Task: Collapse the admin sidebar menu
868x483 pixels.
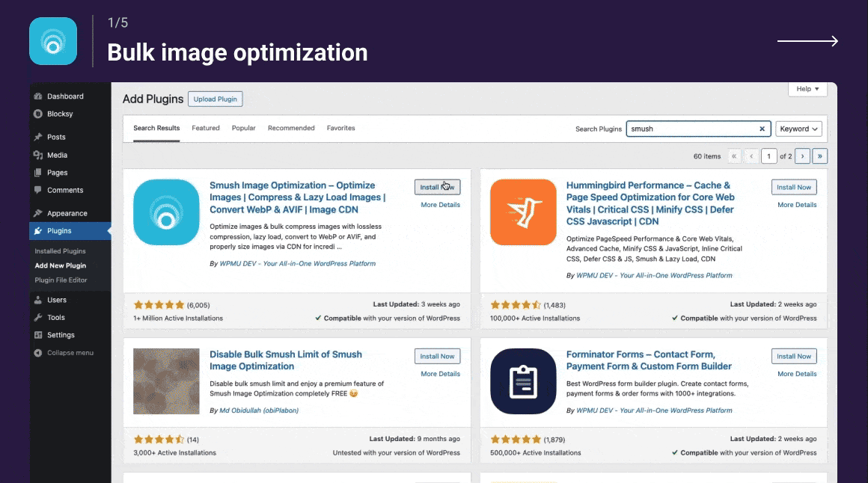Action: tap(70, 353)
